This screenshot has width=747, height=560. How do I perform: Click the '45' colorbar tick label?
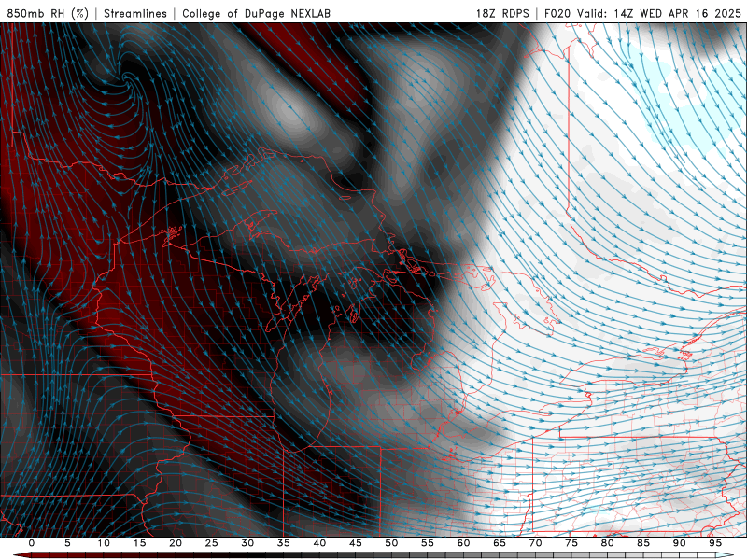tap(356, 543)
